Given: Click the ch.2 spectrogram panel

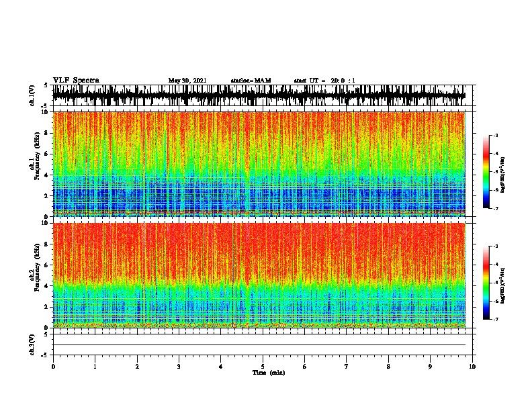Looking at the screenshot, I should coord(259,275).
